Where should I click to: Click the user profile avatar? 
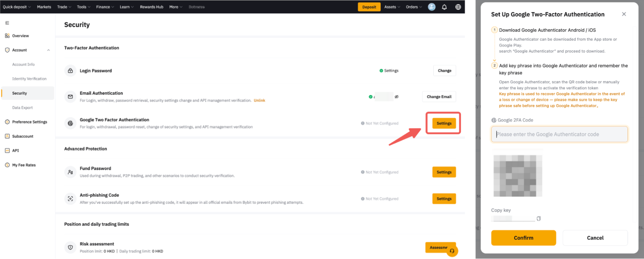(x=431, y=7)
